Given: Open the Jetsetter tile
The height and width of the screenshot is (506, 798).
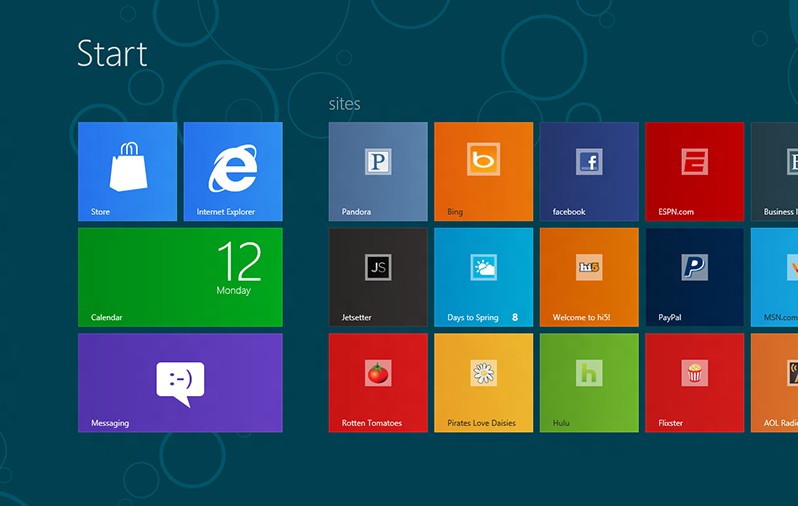Looking at the screenshot, I should (378, 277).
